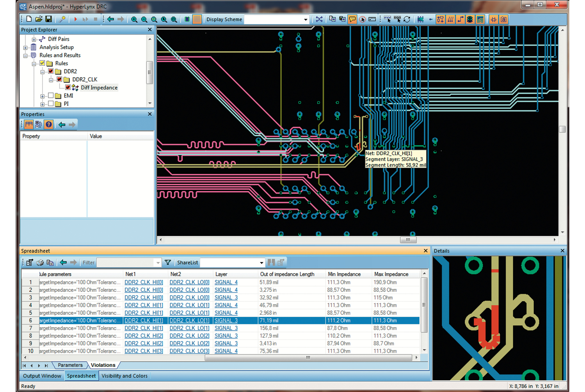The image size is (585, 392).
Task: Expand the Analysis Setup tree node
Action: point(25,47)
